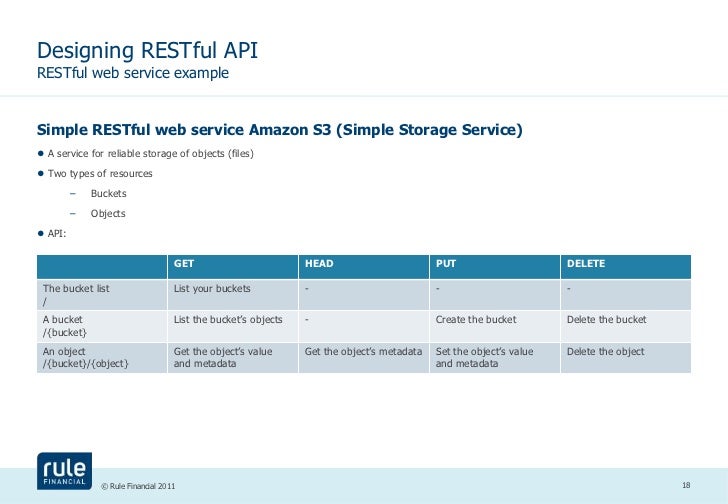Click the '© Rule Financial 2011' copyright text
Viewport: 728px width, 504px height.
138,486
